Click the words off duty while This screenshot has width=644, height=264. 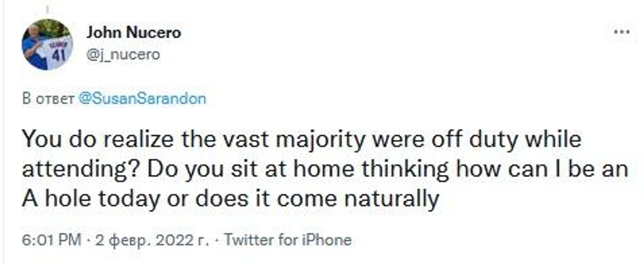pyautogui.click(x=506, y=139)
